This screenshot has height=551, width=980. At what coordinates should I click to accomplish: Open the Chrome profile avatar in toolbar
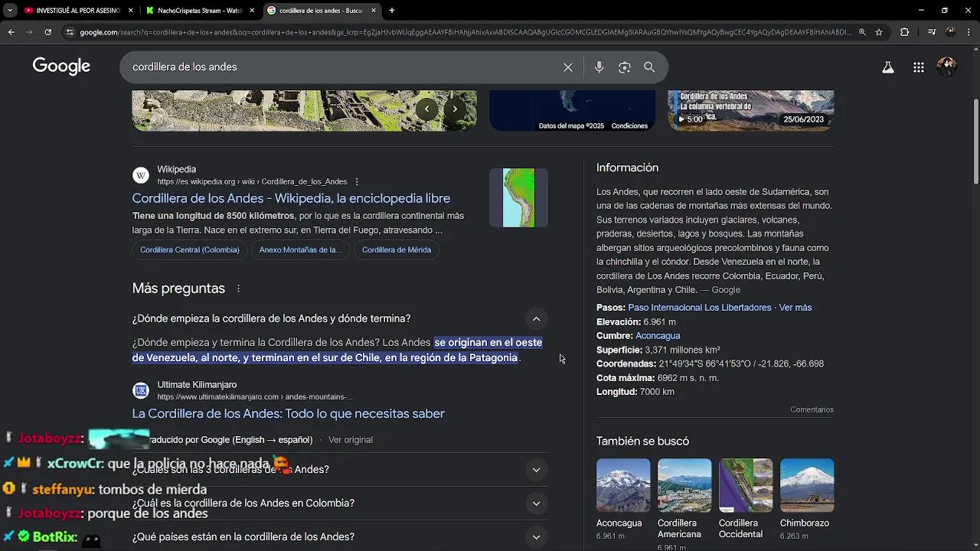[951, 32]
